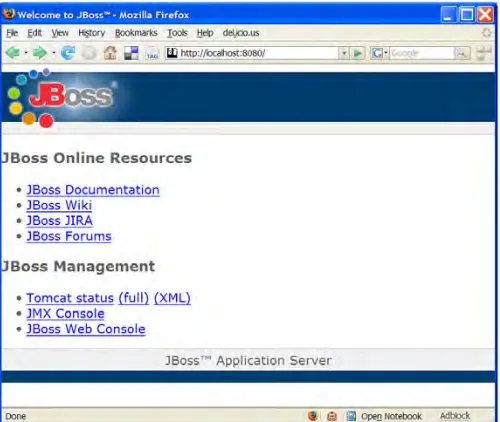Image resolution: width=500 pixels, height=422 pixels.
Task: Click the Open Notebook status bar button
Action: pos(391,416)
